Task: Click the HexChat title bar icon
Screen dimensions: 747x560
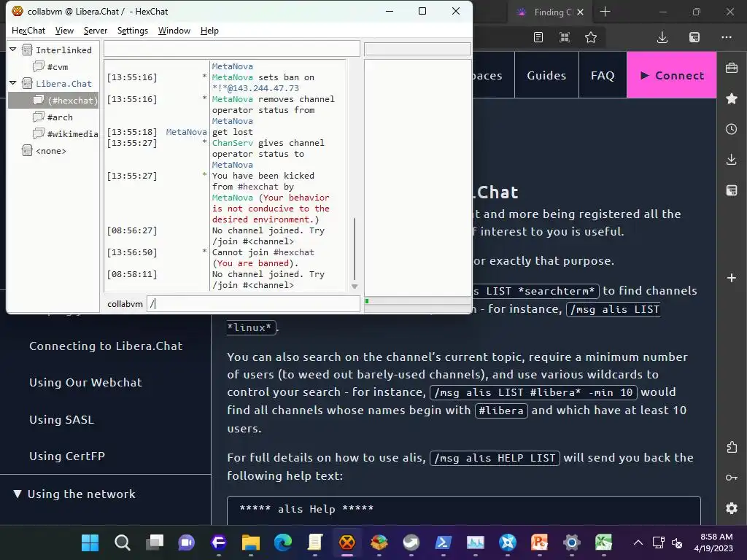Action: click(18, 11)
